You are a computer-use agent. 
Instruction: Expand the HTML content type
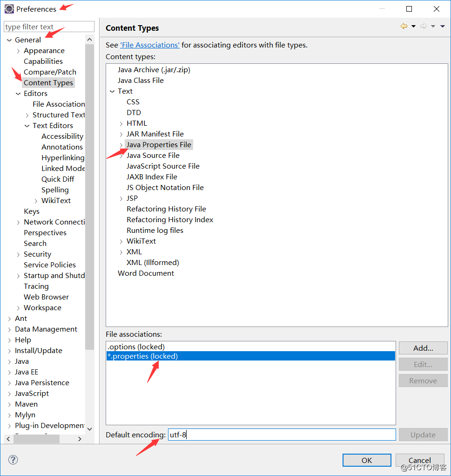[x=121, y=123]
